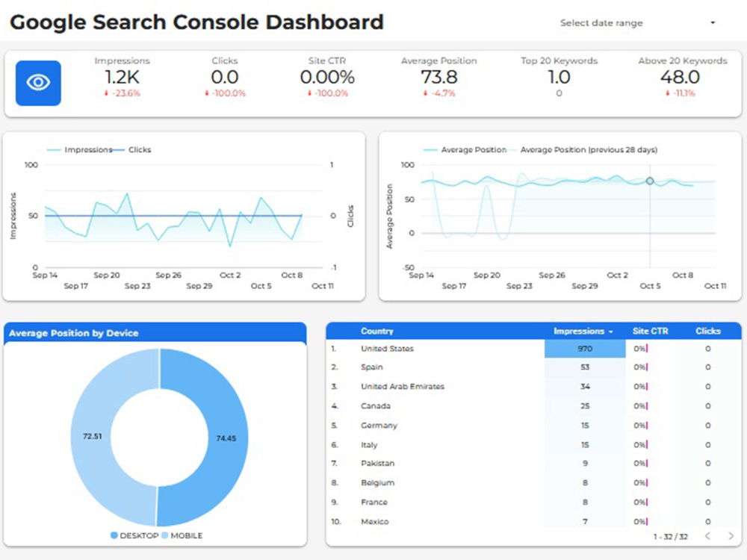The image size is (747, 560).
Task: Click the Top 20 Keywords 1.0 scorecard
Action: pos(559,77)
